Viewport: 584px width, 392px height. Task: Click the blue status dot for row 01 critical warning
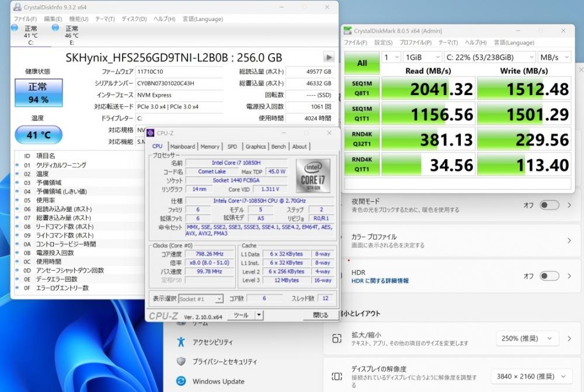click(17, 164)
